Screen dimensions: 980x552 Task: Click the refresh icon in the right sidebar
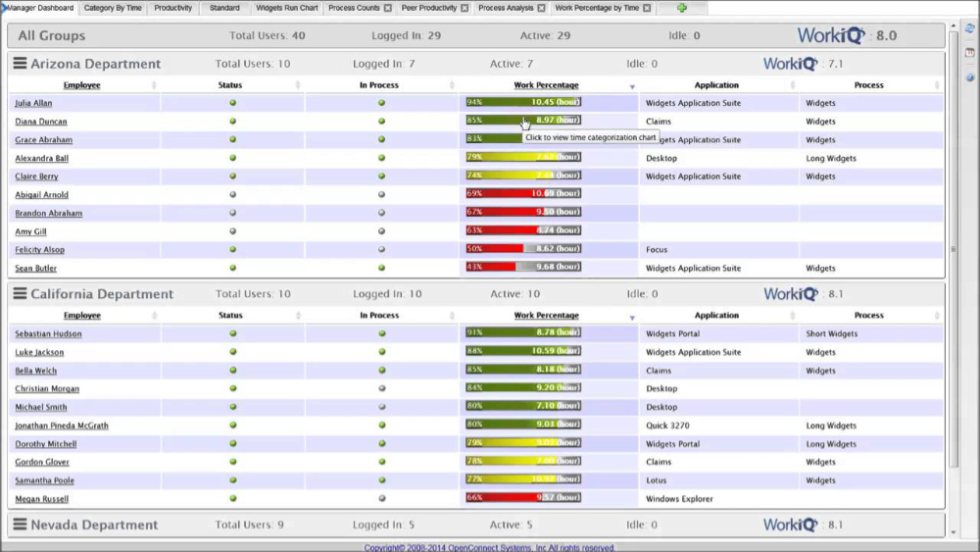pyautogui.click(x=969, y=28)
